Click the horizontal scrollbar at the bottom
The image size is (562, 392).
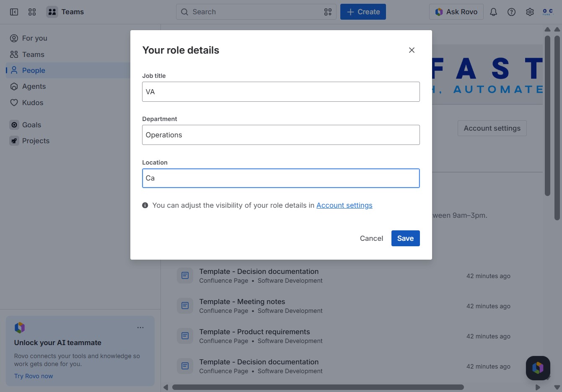[x=318, y=387]
